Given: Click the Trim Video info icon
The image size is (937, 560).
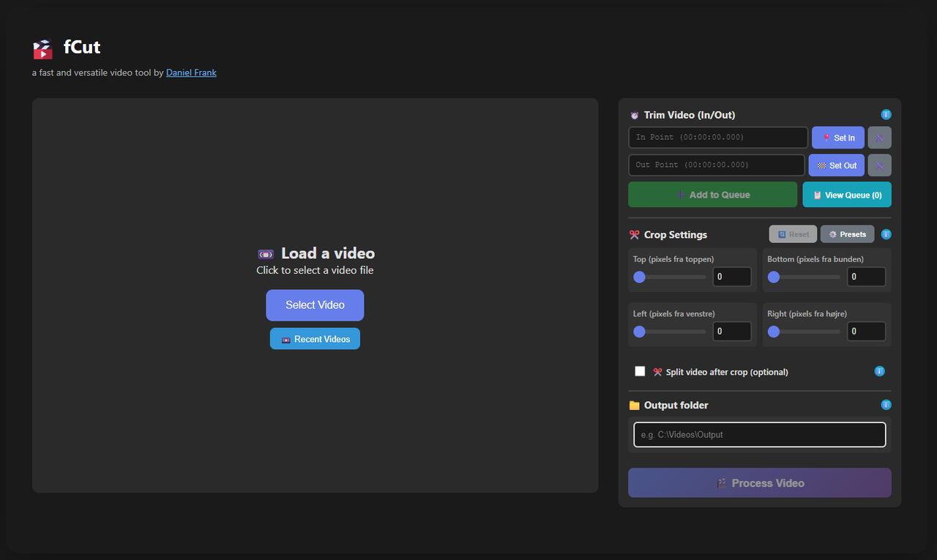Looking at the screenshot, I should coord(886,115).
